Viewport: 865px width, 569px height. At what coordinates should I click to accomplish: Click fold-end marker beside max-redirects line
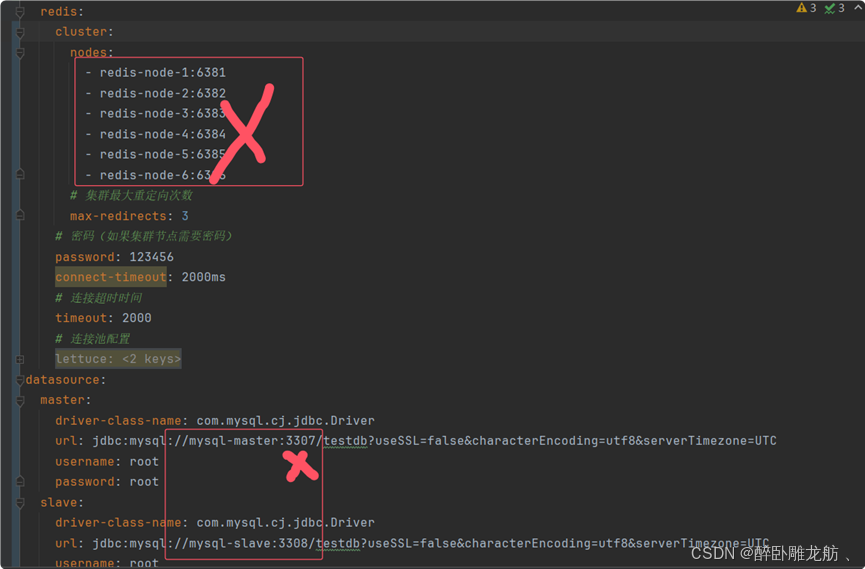(20, 215)
